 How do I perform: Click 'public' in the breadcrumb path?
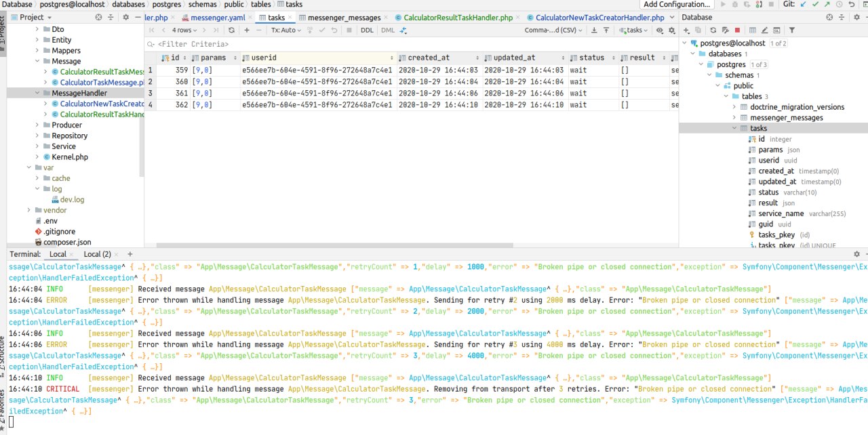coord(235,4)
